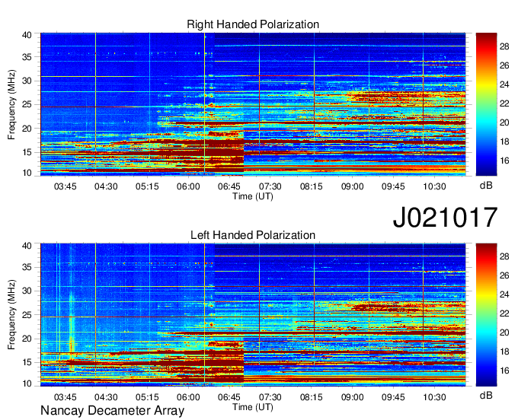This screenshot has width=518, height=420.
Task: Select the 05:15 time tick on Left Handed plot
Action: (x=147, y=397)
